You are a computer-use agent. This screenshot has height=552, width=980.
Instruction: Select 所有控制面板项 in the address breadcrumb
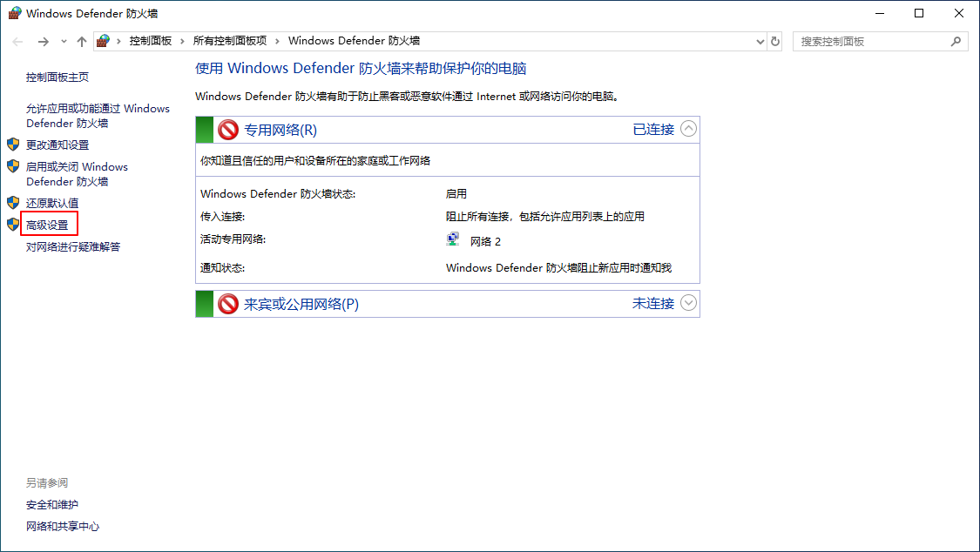point(230,41)
